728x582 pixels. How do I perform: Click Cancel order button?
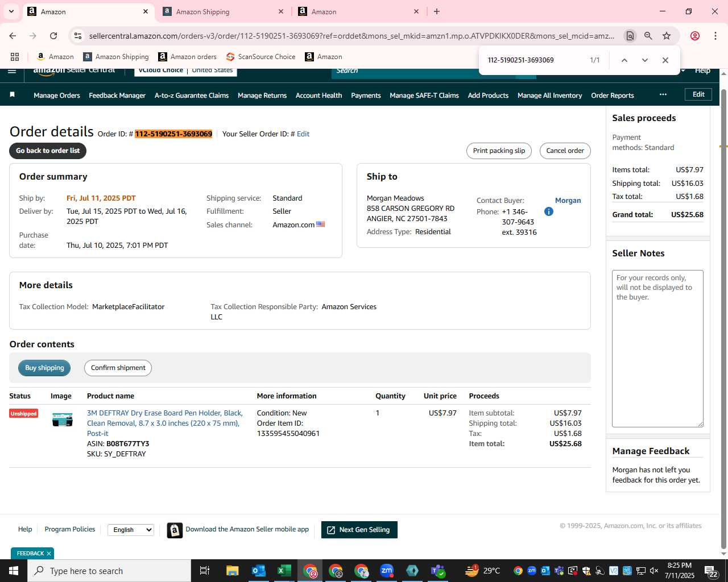pos(565,151)
